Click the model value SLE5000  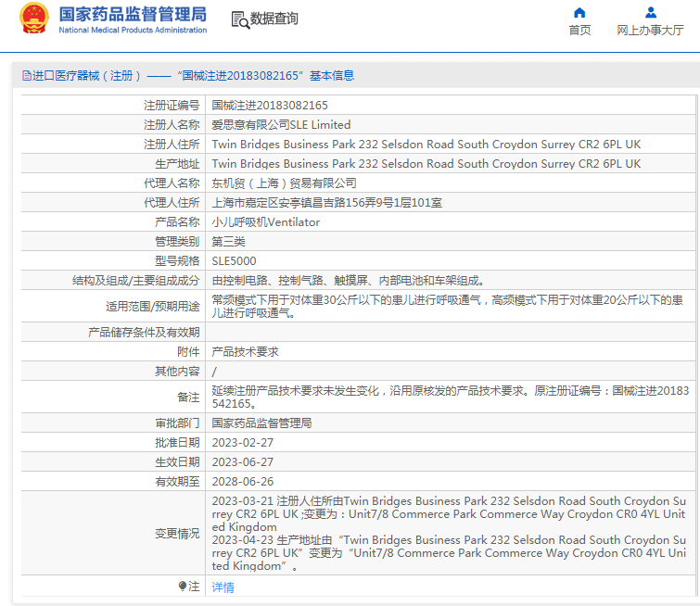click(234, 261)
